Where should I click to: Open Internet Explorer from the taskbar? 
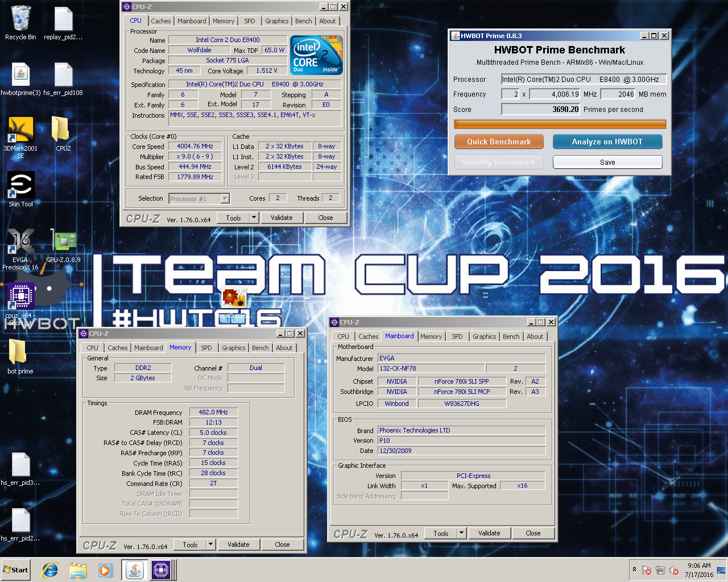(51, 570)
